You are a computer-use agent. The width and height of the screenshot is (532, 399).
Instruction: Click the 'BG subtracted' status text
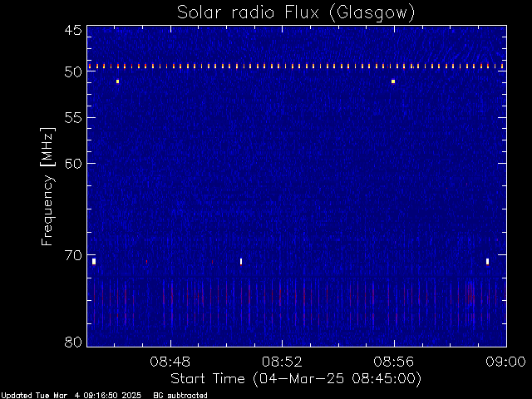click(180, 396)
